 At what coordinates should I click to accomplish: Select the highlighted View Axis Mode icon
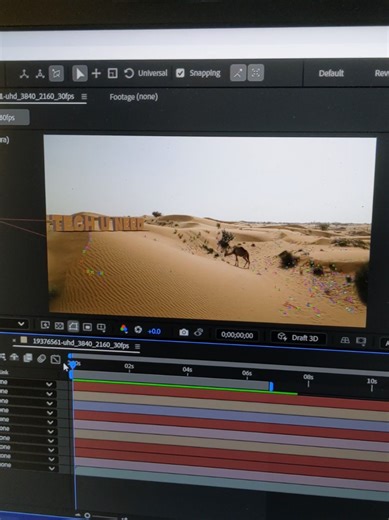point(56,73)
